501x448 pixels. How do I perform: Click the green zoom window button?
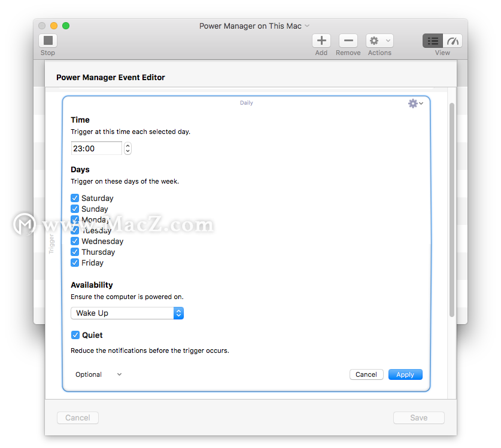coord(66,26)
